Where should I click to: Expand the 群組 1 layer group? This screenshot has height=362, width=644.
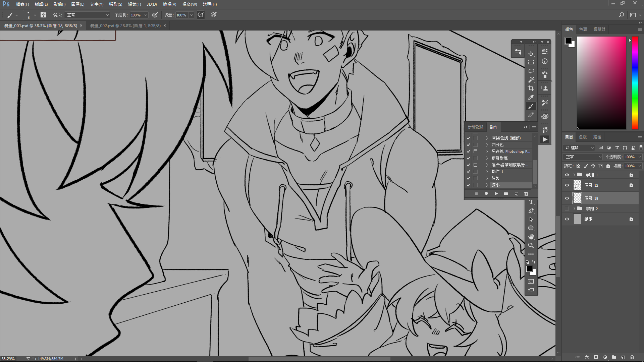574,175
